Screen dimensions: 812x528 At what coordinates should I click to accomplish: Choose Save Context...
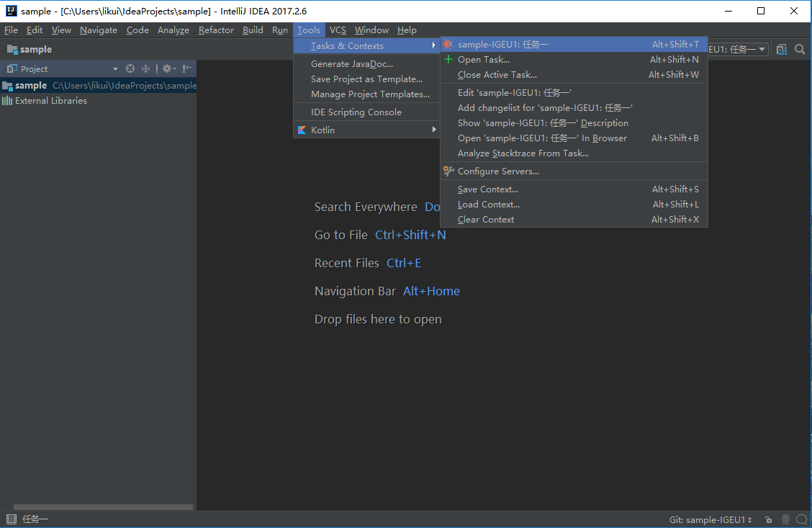point(574,189)
